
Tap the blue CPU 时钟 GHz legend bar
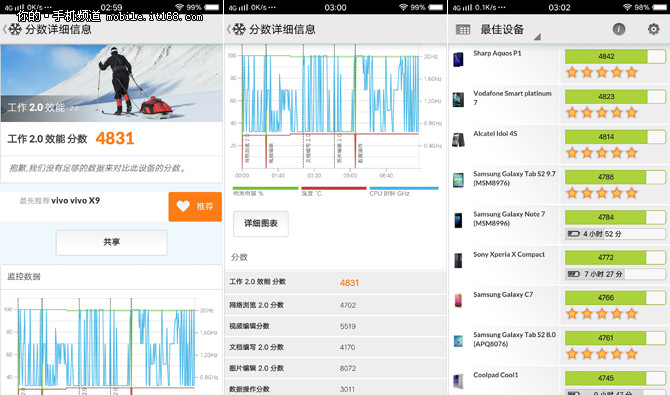(x=404, y=188)
